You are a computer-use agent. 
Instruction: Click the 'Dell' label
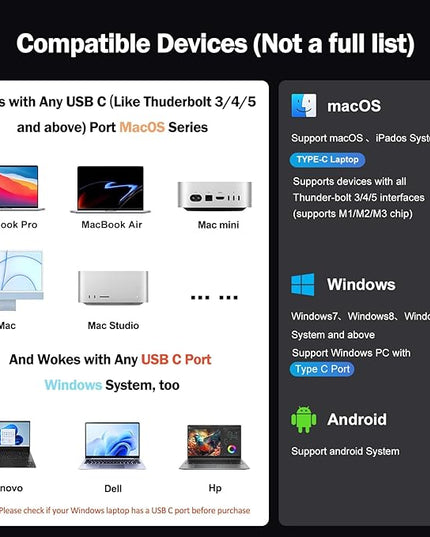coord(113,488)
